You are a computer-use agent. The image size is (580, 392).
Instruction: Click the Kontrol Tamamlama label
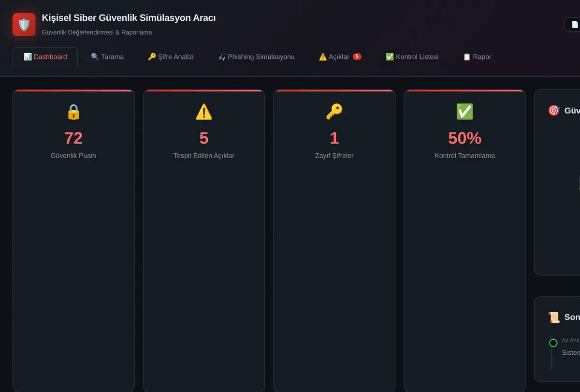coord(465,156)
